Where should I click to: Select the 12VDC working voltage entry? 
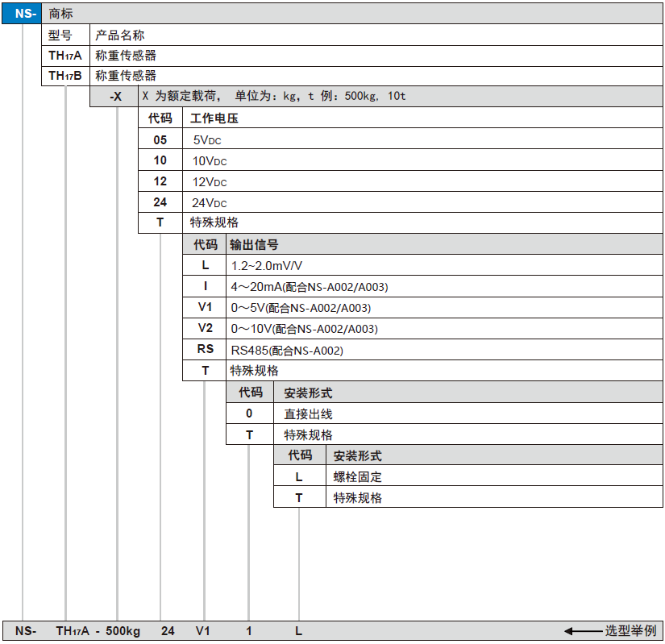click(210, 182)
